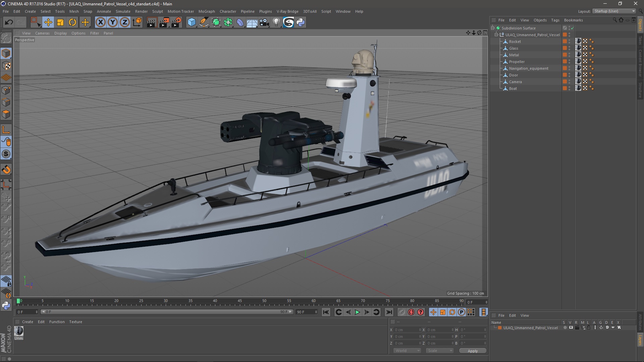Open the Subdivision Surface generator icon
The width and height of the screenshot is (644, 362).
coord(216,22)
